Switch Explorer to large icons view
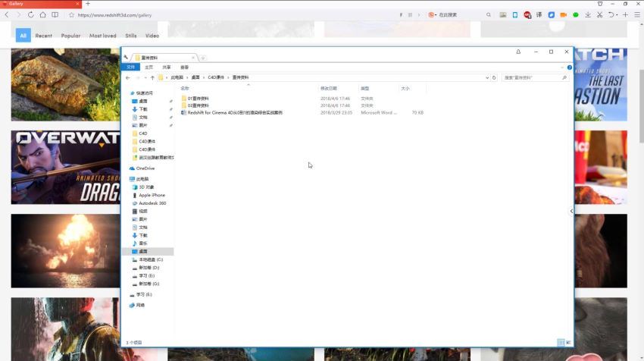Screen dimensions: 644x361 tap(568, 343)
